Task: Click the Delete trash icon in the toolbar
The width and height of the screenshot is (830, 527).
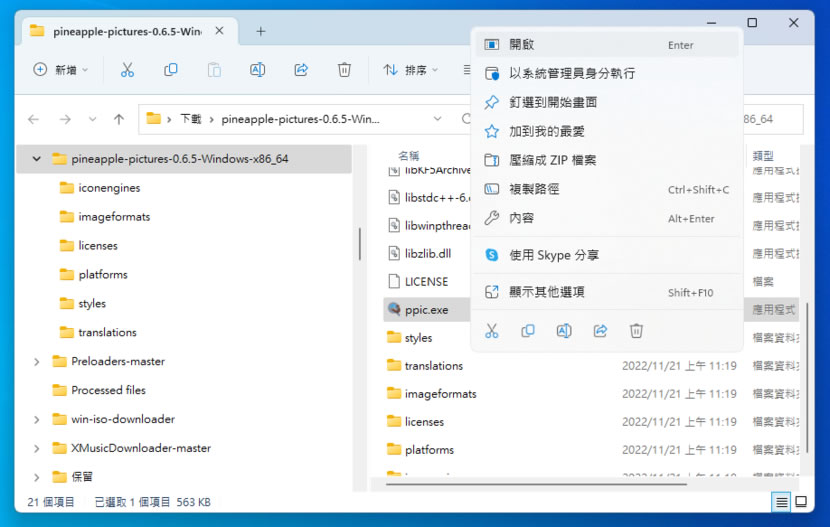Action: 344,70
